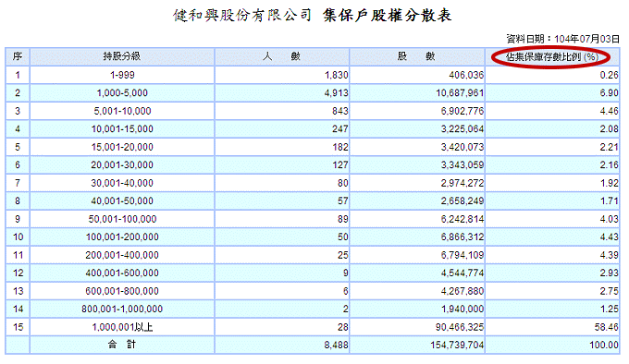Viewport: 629px width, 364px height.
Task: Click percentage value 4.43
Action: (x=609, y=237)
